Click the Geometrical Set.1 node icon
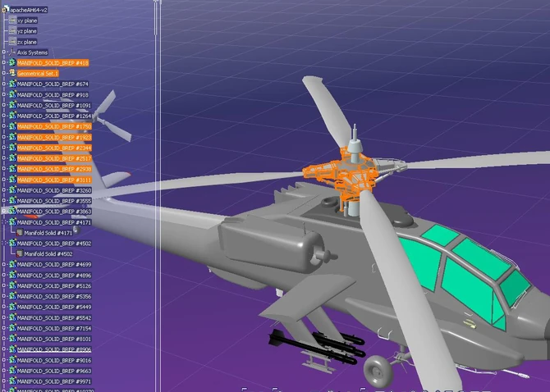Screen dimensions: 550x392 [11, 74]
